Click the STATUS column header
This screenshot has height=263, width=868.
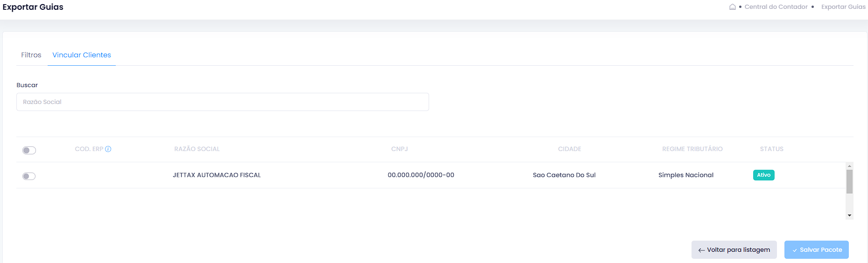[772, 149]
